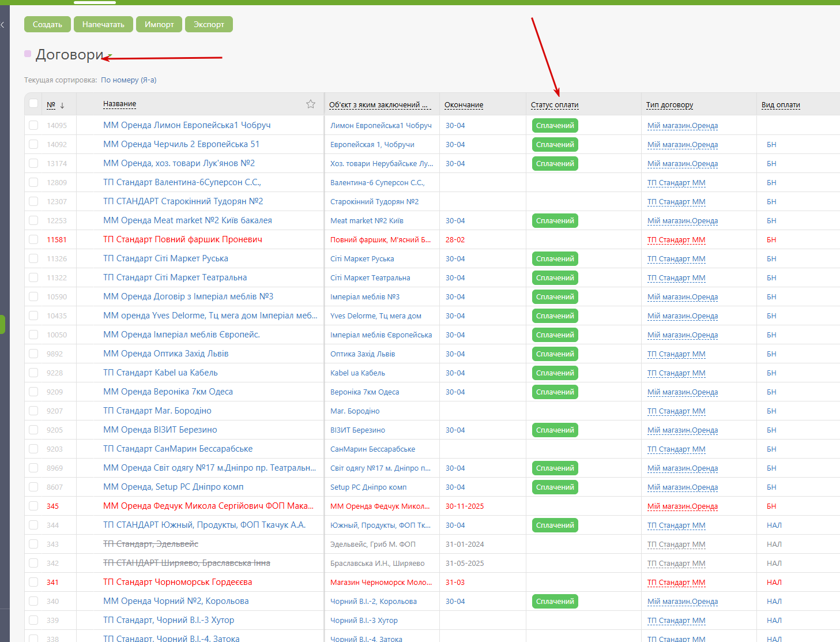
Task: Click НАЛ payment type in row 344
Action: pyautogui.click(x=774, y=525)
